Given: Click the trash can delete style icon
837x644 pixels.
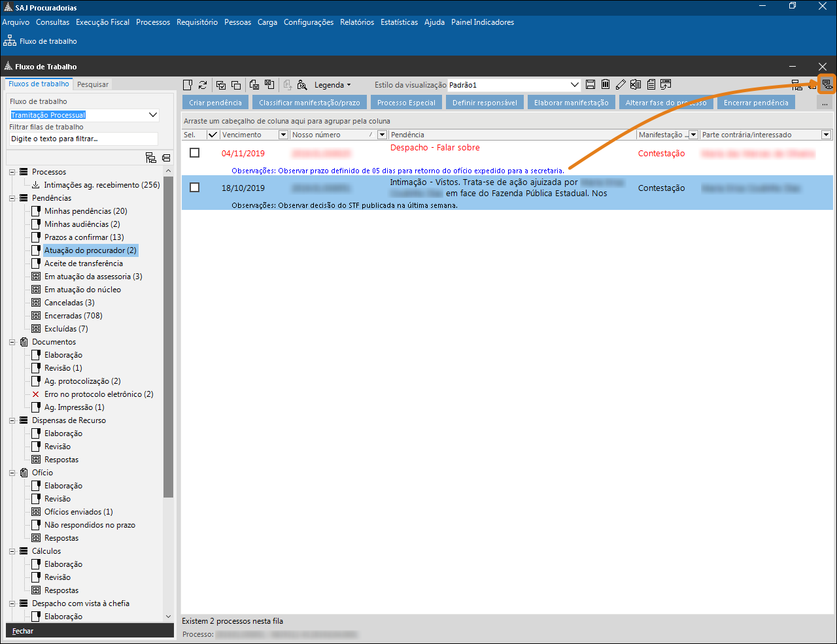Looking at the screenshot, I should point(606,84).
